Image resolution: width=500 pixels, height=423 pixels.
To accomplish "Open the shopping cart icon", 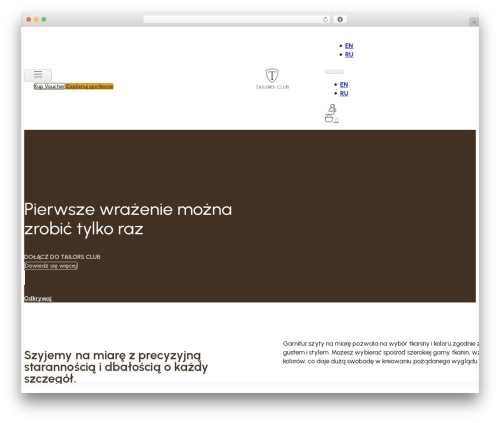I will [329, 118].
